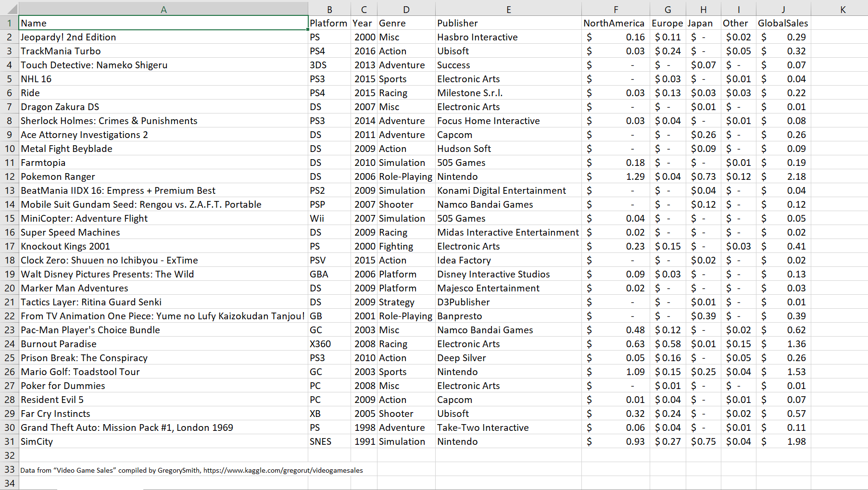Select the cell Burnout Paradise
The height and width of the screenshot is (490, 868).
click(164, 344)
